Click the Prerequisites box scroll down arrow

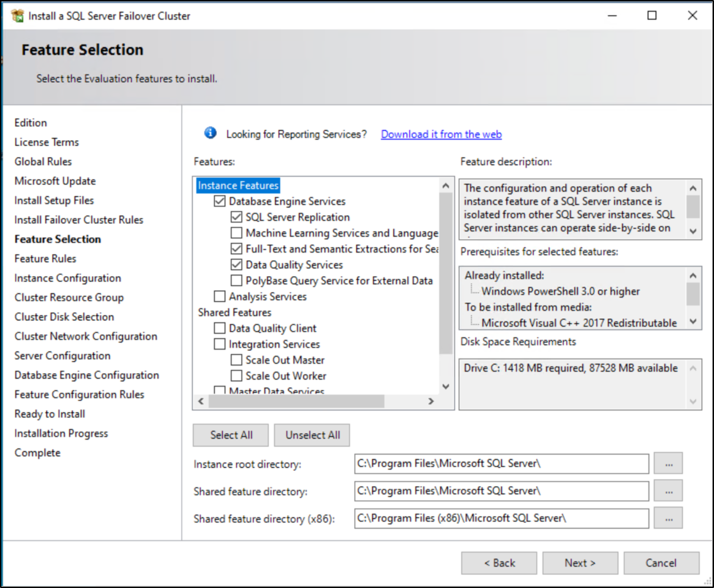693,321
